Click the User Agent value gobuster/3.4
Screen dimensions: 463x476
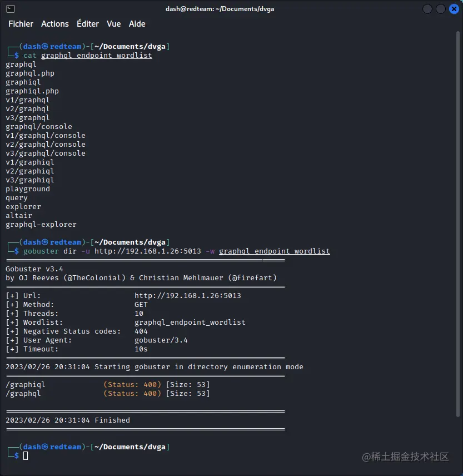click(161, 340)
